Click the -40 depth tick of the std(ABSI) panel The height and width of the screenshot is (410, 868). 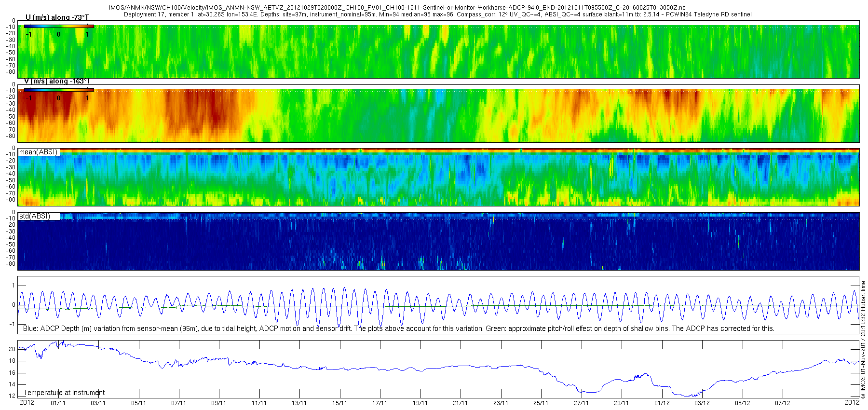10,238
